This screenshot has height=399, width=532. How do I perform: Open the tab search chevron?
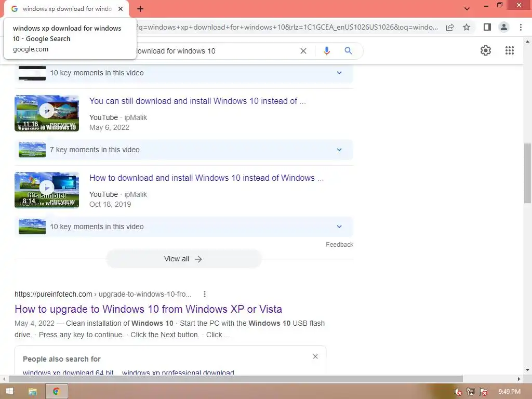click(x=467, y=9)
